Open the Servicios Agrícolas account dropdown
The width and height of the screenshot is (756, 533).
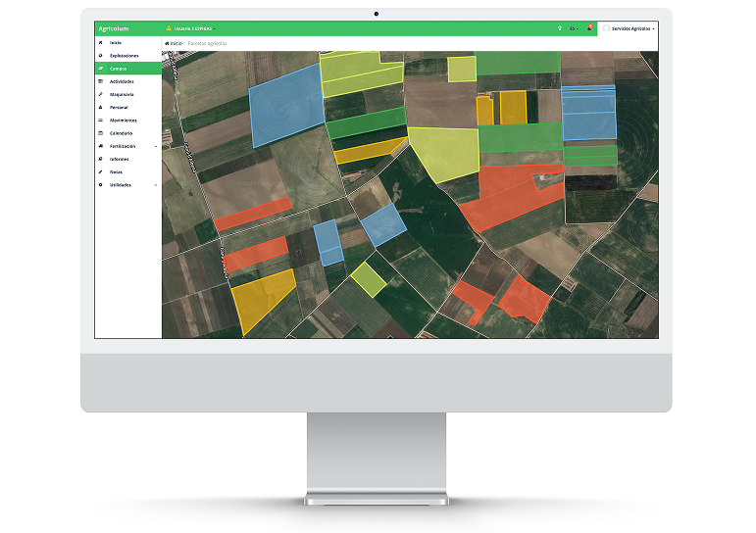(x=632, y=28)
